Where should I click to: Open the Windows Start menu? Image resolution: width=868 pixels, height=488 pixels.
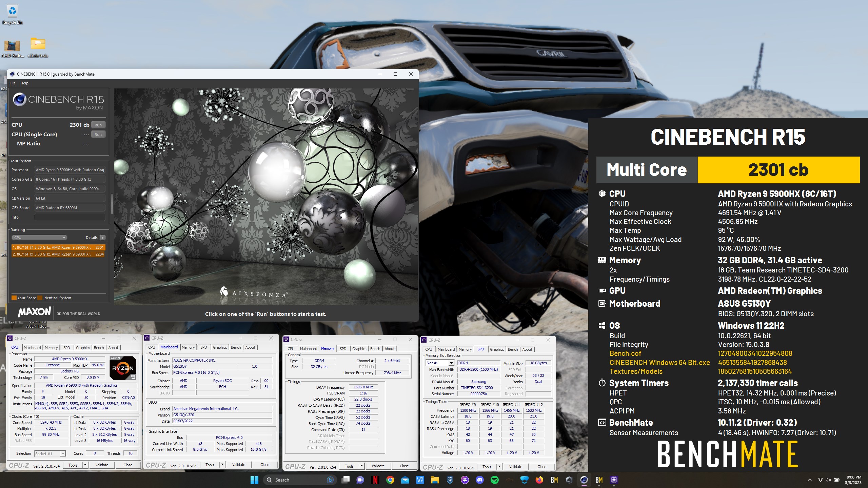point(254,480)
